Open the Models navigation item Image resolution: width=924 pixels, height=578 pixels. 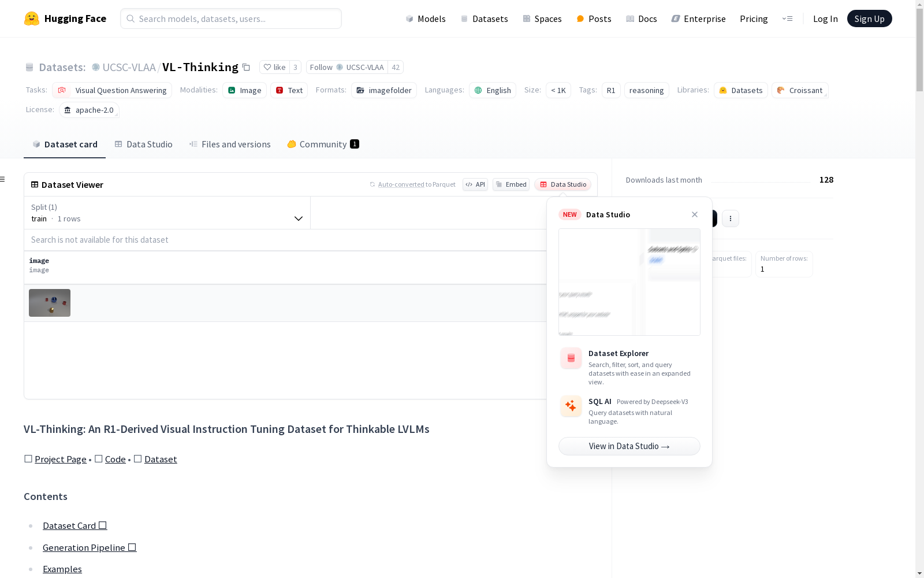pyautogui.click(x=426, y=18)
